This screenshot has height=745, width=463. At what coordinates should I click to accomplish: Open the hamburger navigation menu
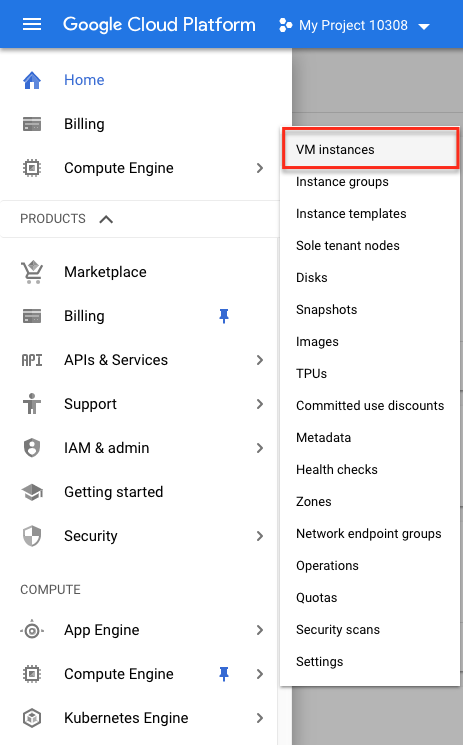[32, 24]
